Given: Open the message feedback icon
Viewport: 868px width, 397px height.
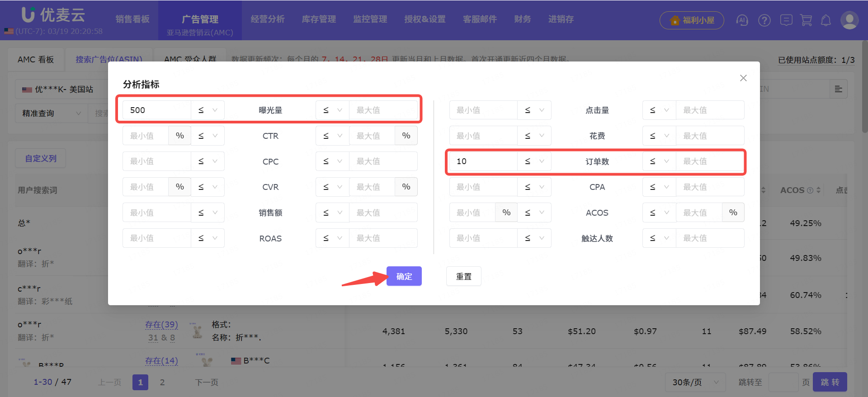Looking at the screenshot, I should pos(786,20).
